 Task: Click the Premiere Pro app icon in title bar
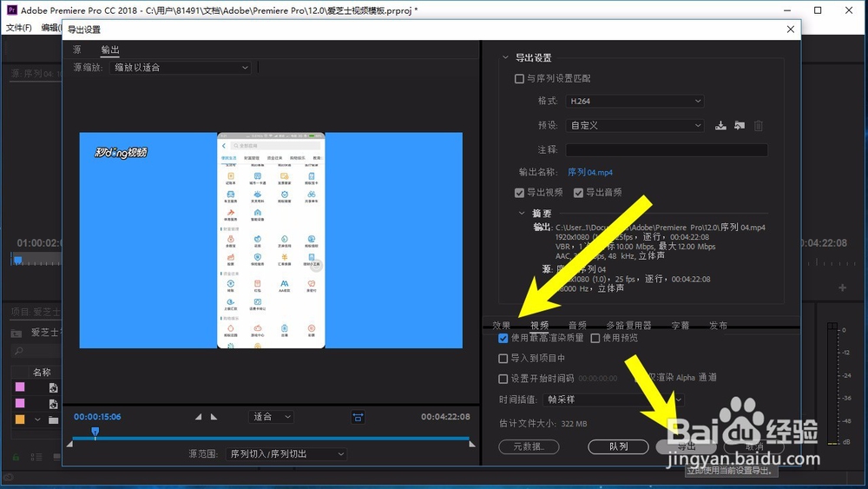tap(11, 10)
